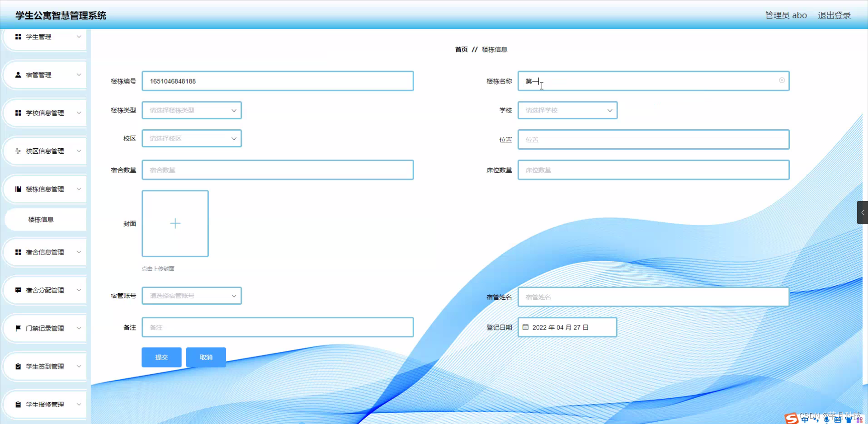Screen dimensions: 868x424
Task: Click 退出登录 in top bar
Action: pos(834,14)
